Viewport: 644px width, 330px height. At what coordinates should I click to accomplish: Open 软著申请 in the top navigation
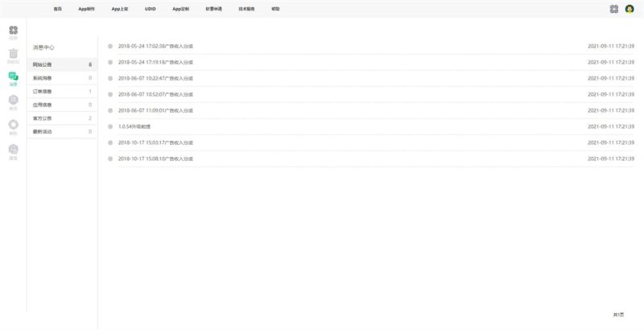(x=213, y=9)
